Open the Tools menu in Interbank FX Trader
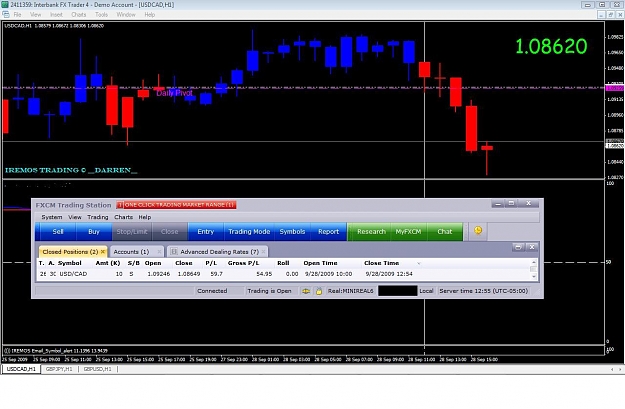625x409 pixels. (x=101, y=14)
